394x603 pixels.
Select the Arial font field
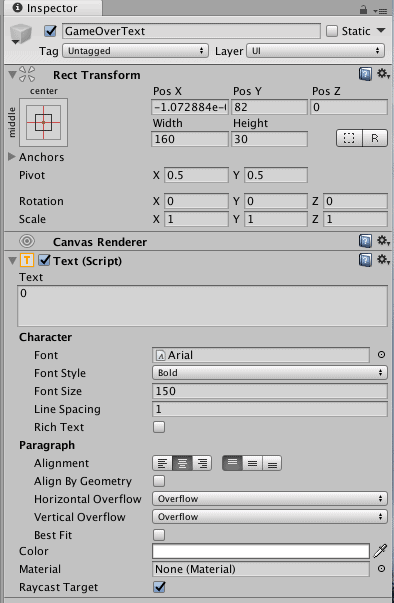[261, 355]
